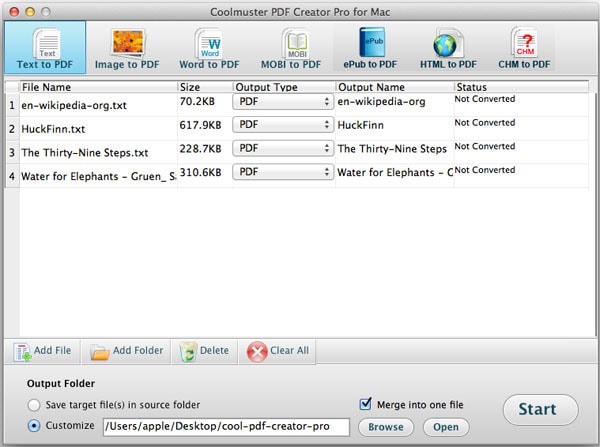Click the Add Folder icon

tap(100, 352)
